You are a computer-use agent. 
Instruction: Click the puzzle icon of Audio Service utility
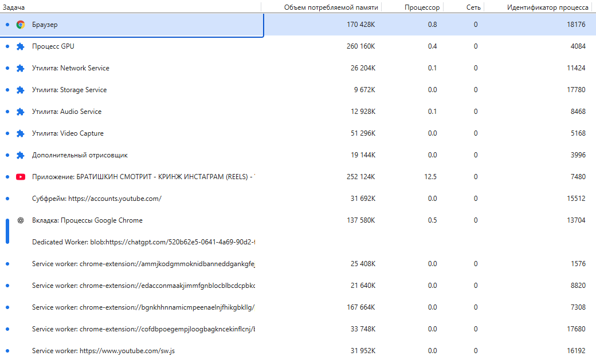(x=21, y=112)
